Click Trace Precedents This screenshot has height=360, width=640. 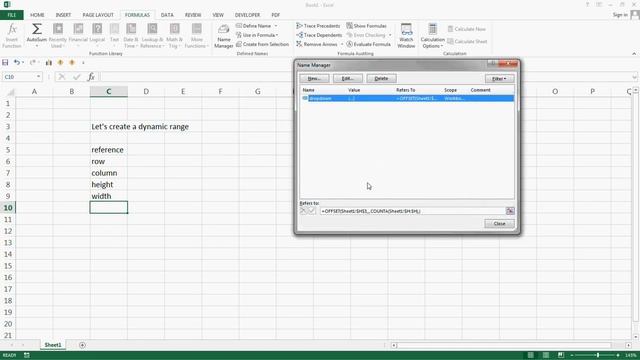pos(318,26)
